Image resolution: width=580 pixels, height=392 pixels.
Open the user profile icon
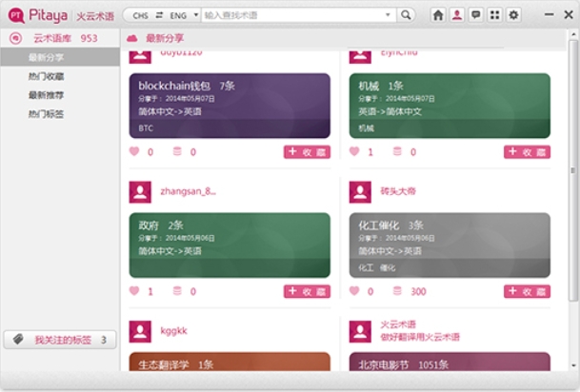(457, 15)
